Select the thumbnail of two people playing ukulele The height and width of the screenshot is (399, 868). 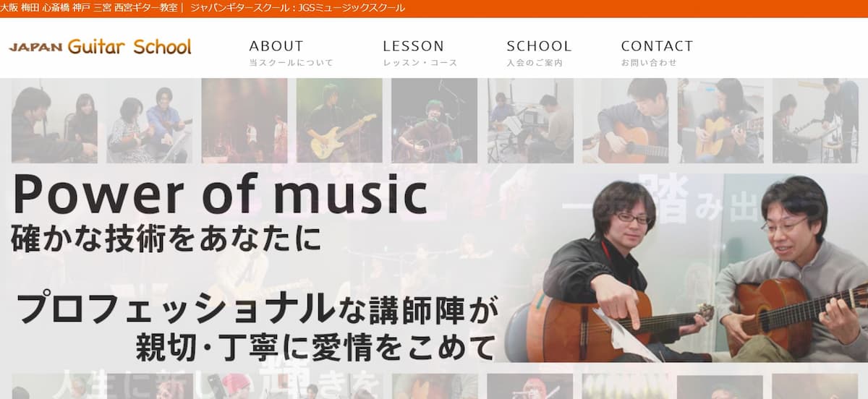149,121
